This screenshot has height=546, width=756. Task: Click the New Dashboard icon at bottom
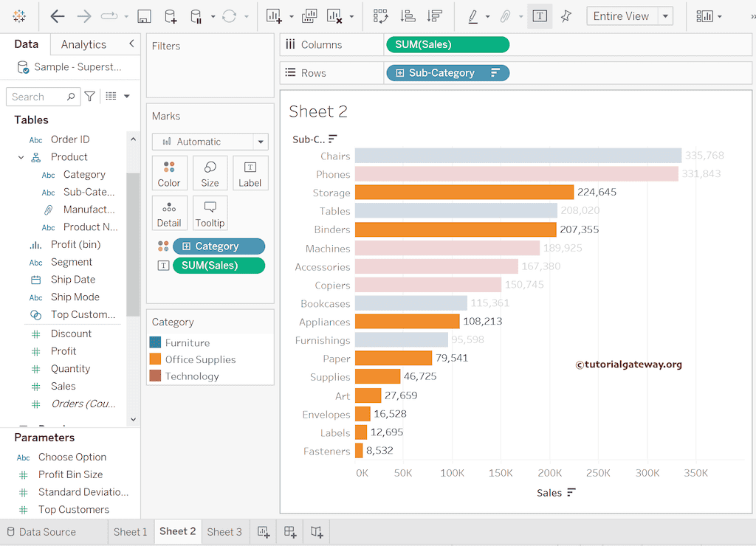point(290,532)
